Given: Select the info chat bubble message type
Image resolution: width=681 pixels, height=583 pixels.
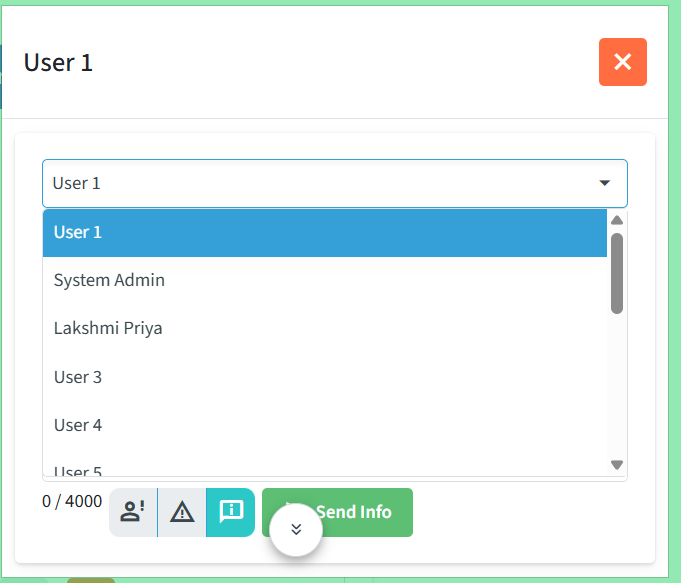Looking at the screenshot, I should [x=231, y=512].
